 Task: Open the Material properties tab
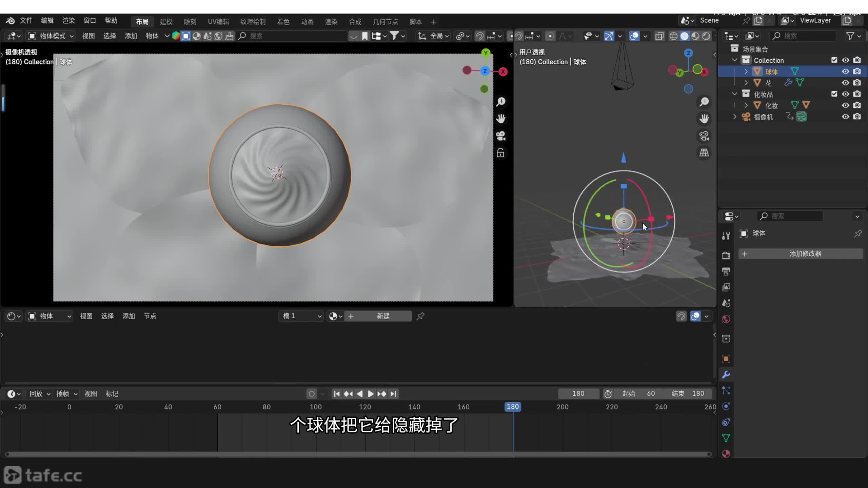point(726,453)
